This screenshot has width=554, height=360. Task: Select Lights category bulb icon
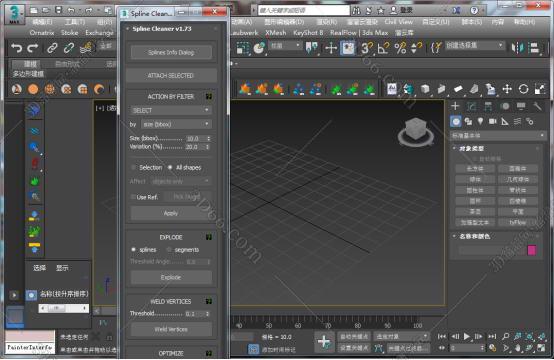coord(480,122)
